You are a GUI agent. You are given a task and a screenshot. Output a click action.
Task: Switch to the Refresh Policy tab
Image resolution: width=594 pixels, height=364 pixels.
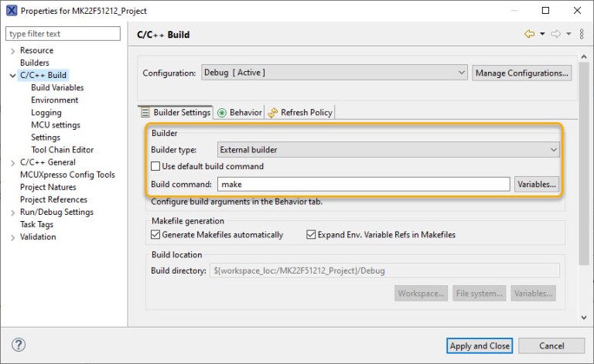pyautogui.click(x=299, y=112)
